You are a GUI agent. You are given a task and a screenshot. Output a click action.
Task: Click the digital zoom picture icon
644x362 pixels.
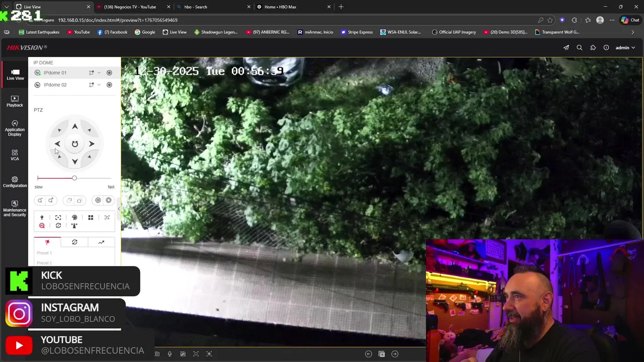183,354
